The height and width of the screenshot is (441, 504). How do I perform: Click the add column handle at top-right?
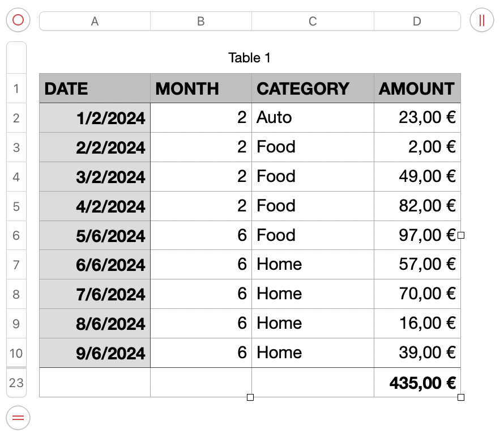[x=482, y=20]
